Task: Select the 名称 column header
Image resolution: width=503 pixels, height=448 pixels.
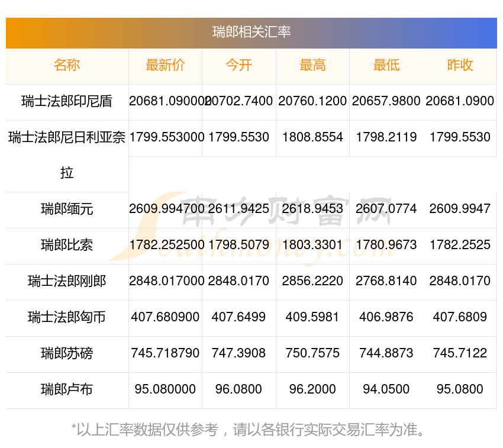Action: [67, 65]
